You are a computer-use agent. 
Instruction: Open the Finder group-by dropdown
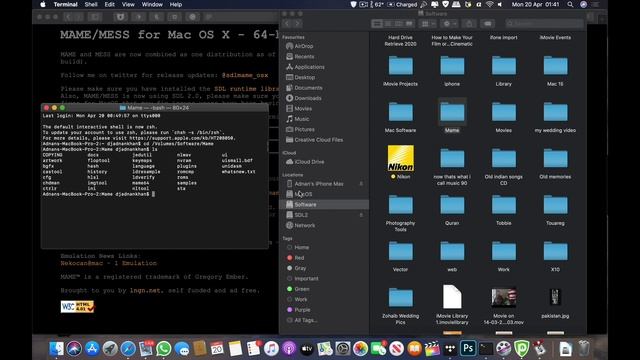(428, 24)
